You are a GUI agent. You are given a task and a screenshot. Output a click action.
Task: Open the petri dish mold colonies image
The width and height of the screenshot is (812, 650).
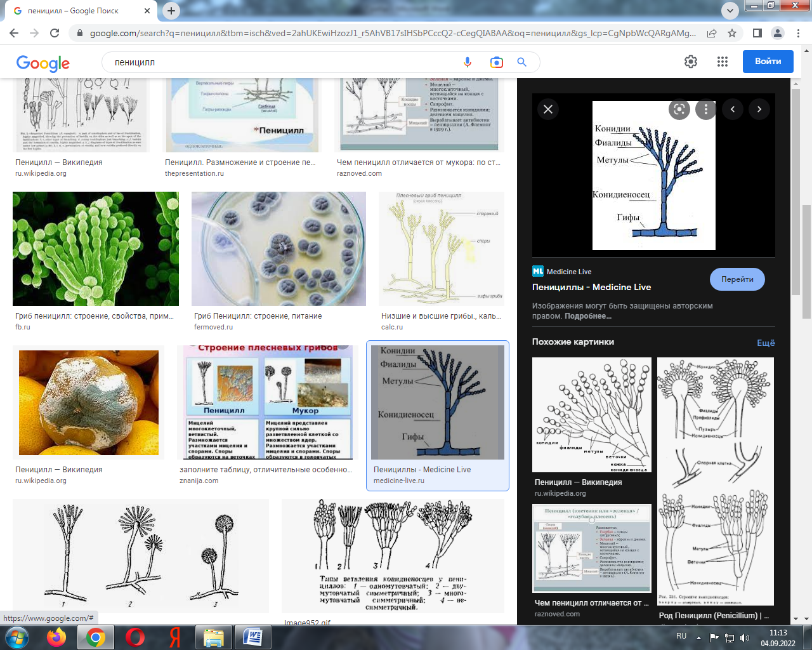click(x=278, y=249)
